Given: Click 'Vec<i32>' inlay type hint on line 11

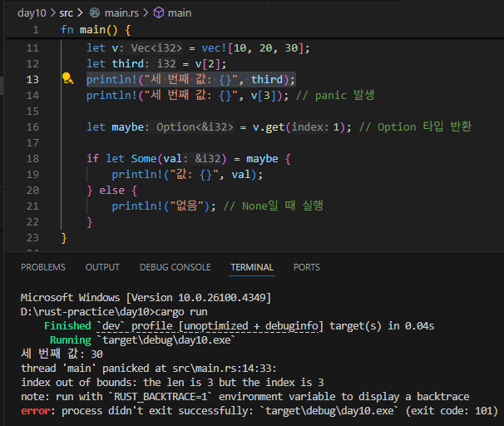Looking at the screenshot, I should (x=156, y=48).
